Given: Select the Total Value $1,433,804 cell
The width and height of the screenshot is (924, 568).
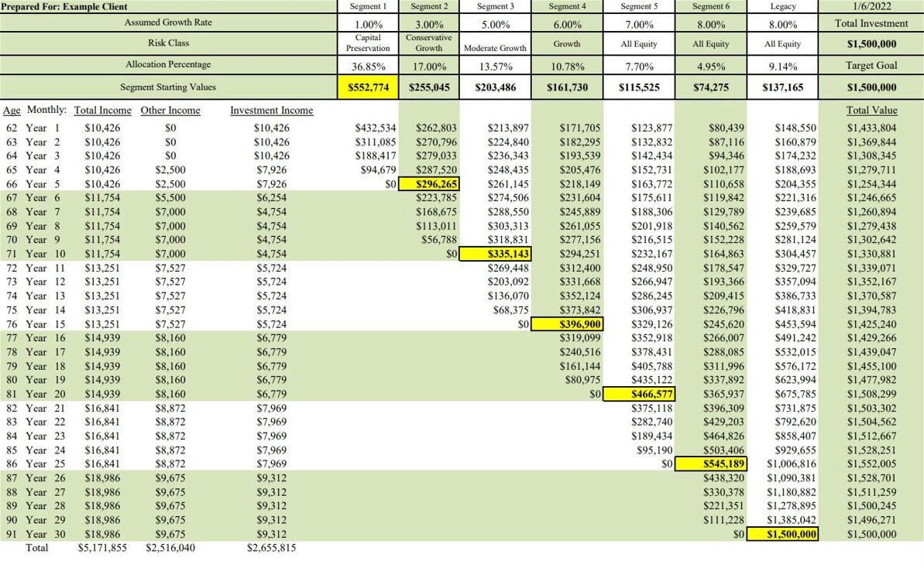Looking at the screenshot, I should point(871,128).
